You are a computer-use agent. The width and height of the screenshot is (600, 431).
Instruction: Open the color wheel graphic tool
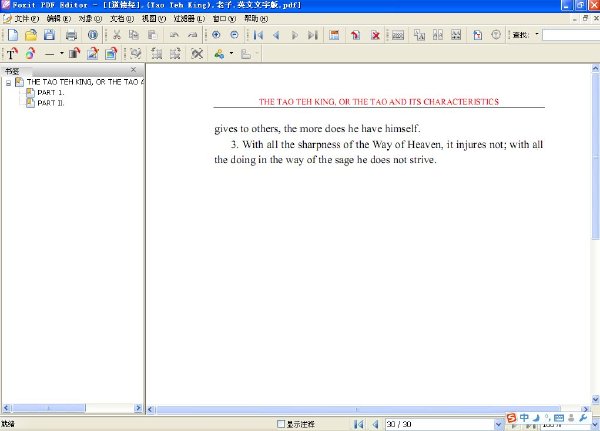tap(31, 54)
